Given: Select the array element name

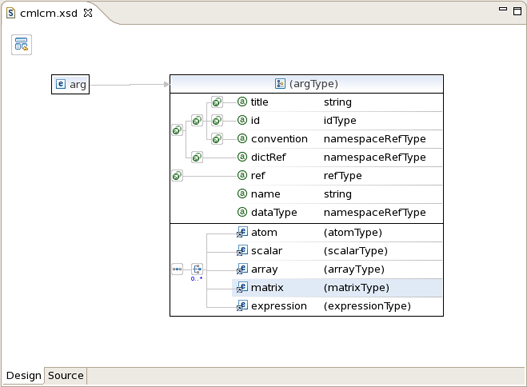Looking at the screenshot, I should 265,269.
